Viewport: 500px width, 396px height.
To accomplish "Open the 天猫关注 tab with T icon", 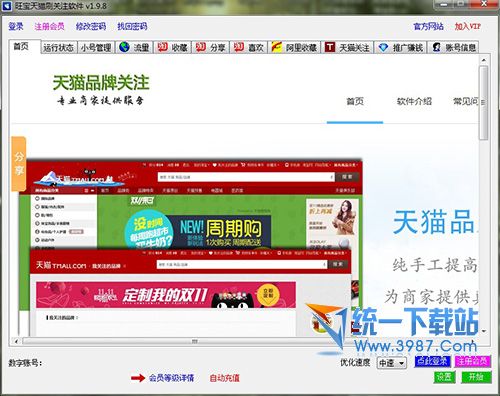I will [347, 47].
